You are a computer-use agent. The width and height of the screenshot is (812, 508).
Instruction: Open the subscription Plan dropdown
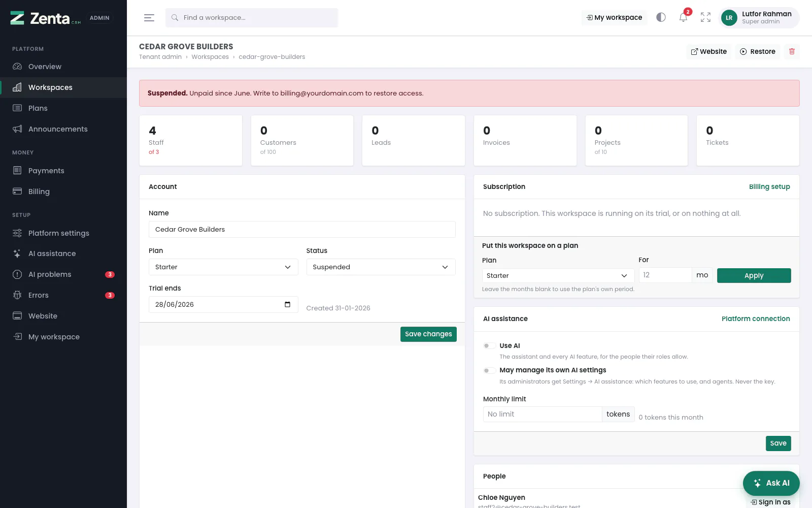click(558, 275)
